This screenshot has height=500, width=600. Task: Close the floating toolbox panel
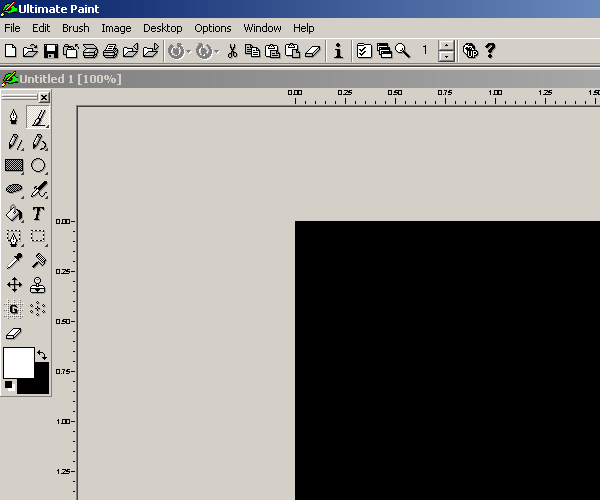(x=44, y=98)
